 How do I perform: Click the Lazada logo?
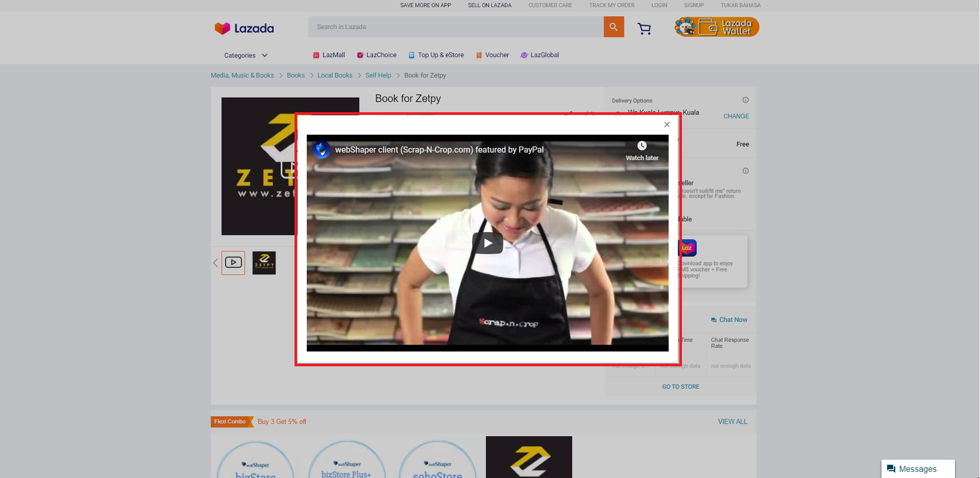pyautogui.click(x=244, y=28)
